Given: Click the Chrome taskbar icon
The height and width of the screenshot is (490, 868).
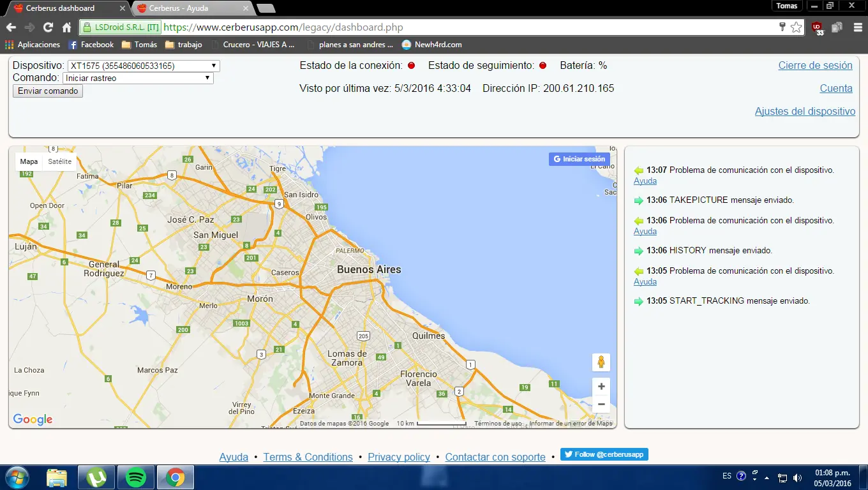Looking at the screenshot, I should click(x=176, y=477).
